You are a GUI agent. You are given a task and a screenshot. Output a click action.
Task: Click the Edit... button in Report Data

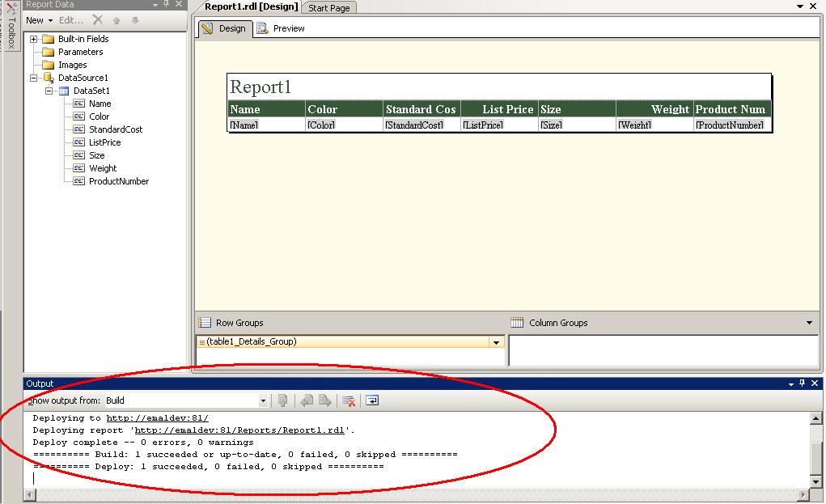71,20
